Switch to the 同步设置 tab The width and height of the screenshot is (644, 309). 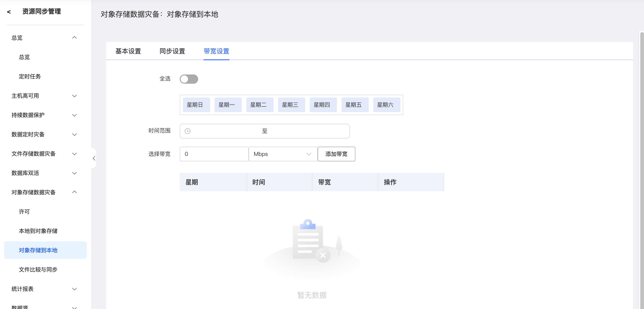[172, 51]
